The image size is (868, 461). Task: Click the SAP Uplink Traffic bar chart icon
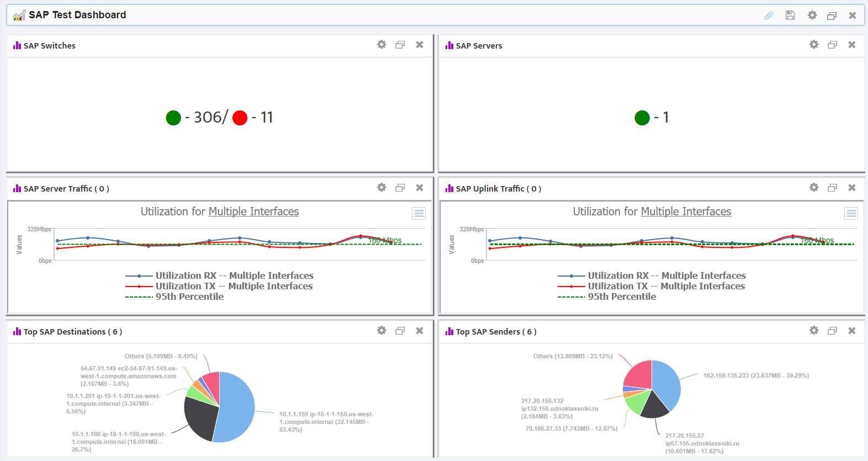point(449,188)
